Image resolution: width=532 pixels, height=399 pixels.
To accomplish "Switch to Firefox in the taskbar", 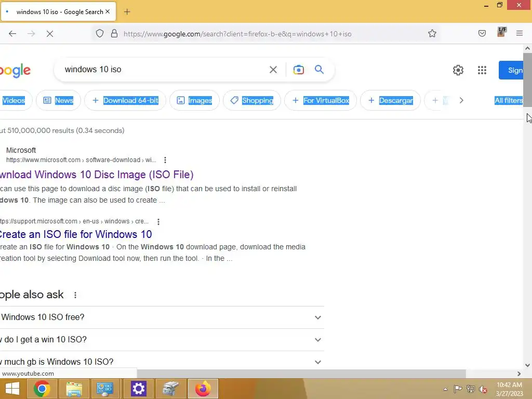I will [203, 389].
